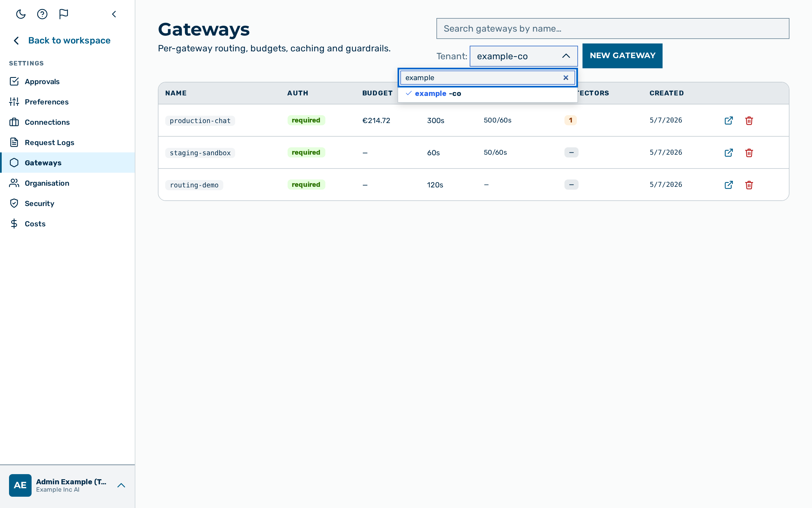Click the required badge for routing-demo
812x508 pixels.
(306, 185)
